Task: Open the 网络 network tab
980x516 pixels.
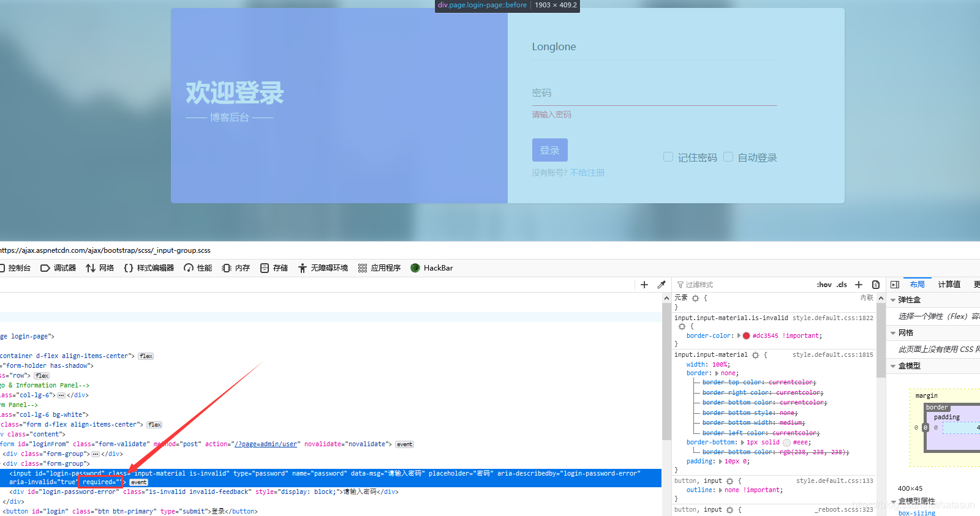Action: pyautogui.click(x=100, y=268)
